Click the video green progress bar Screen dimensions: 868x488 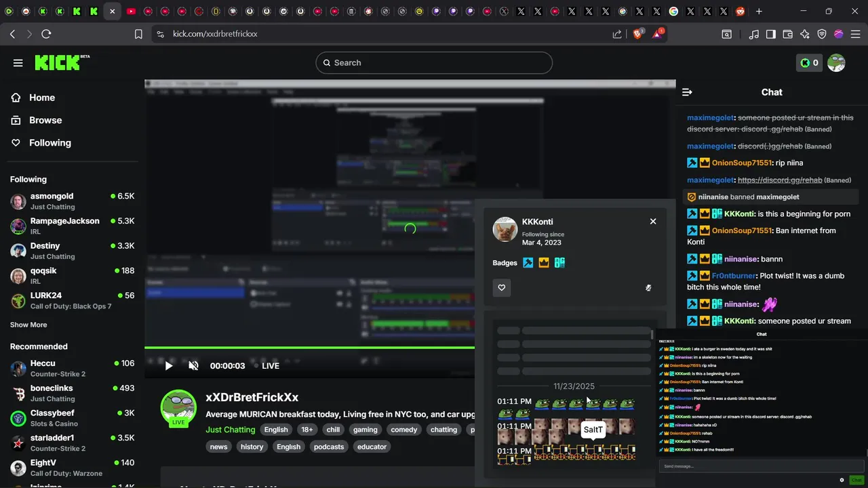(309, 348)
